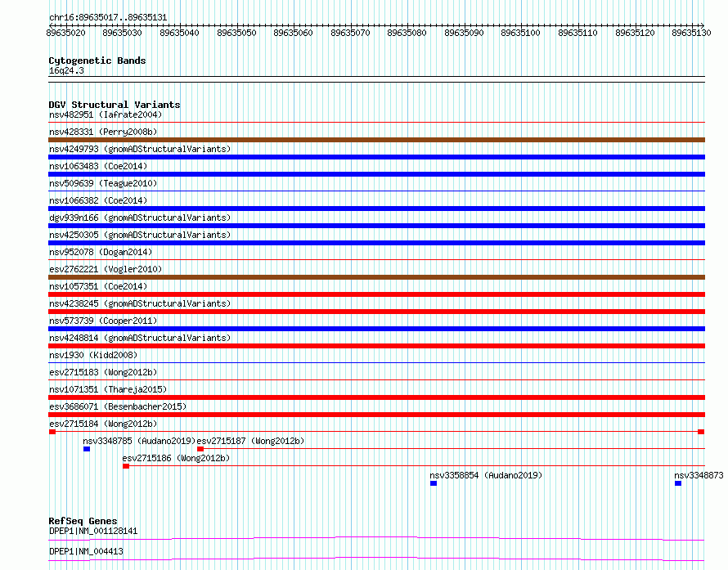
Task: Click the chr16:89635017..89635131 coordinates label
Action: [108, 17]
